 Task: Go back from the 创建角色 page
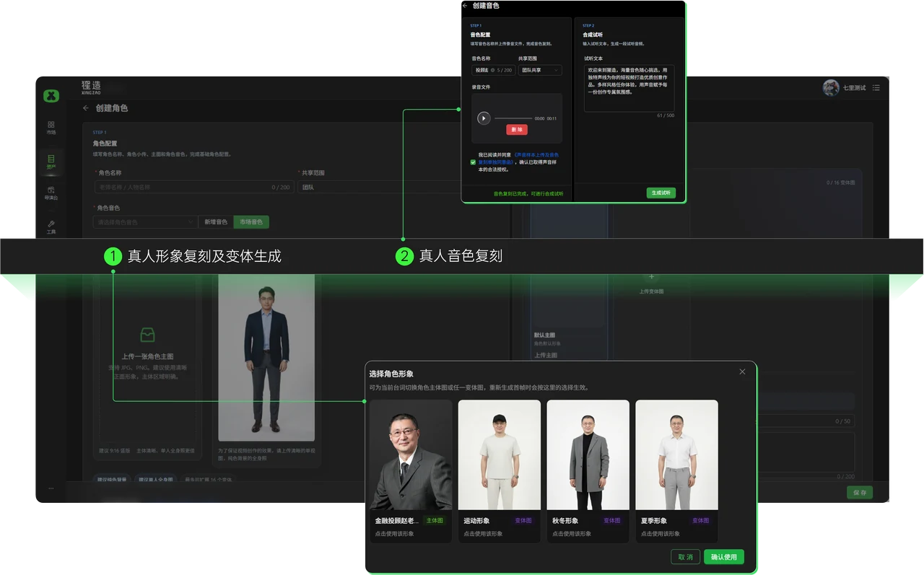pos(86,108)
